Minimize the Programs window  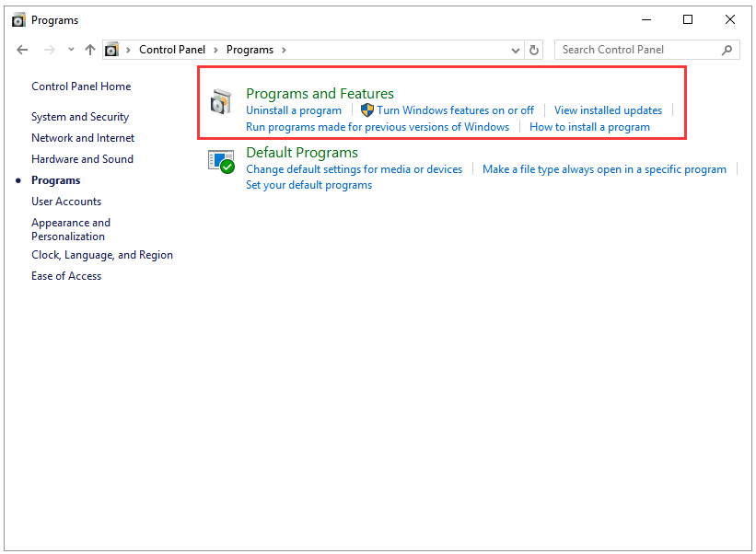pyautogui.click(x=646, y=19)
